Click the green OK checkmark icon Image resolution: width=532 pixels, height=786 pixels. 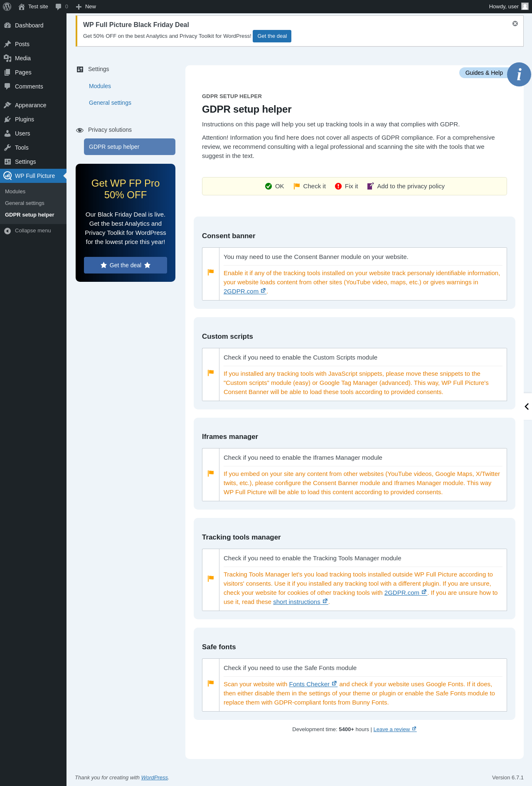pos(268,186)
